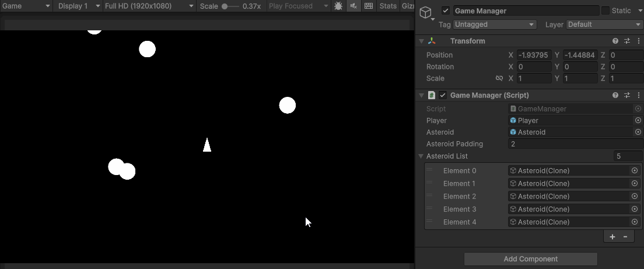
Task: Click the Asteroid Padding label
Action: [x=454, y=144]
